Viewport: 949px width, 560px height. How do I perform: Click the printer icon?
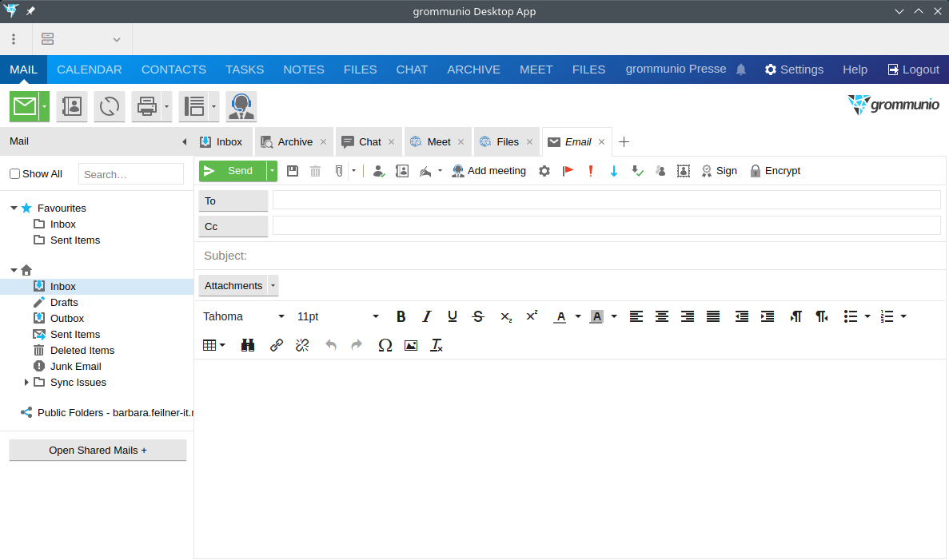point(146,106)
